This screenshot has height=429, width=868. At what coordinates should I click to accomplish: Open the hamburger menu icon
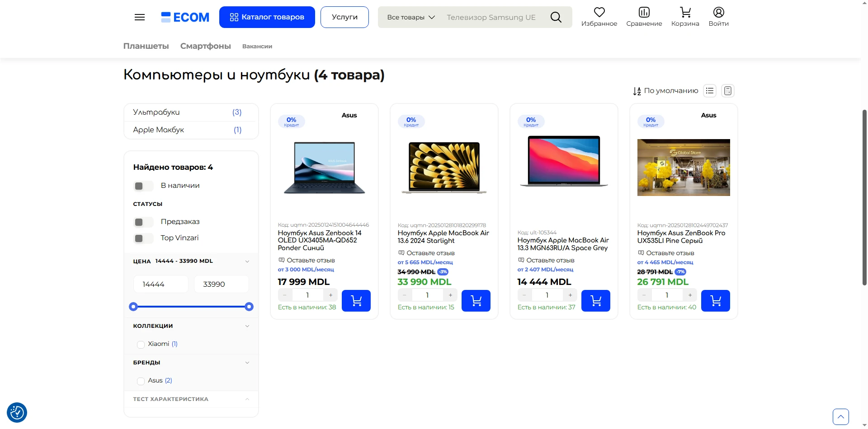pos(140,17)
